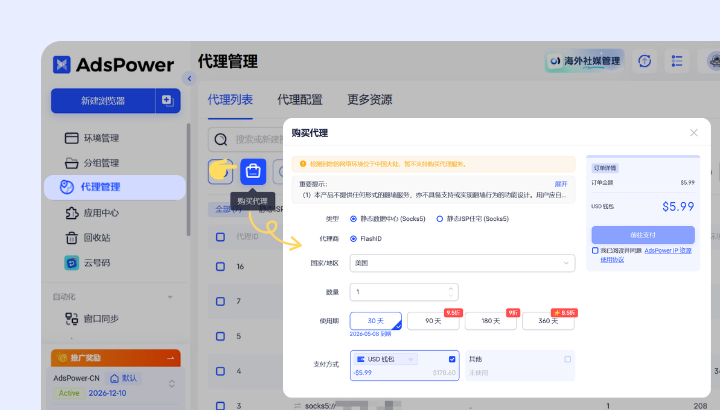Image resolution: width=720 pixels, height=410 pixels.
Task: Click the 新建浏览器 button
Action: (103, 101)
